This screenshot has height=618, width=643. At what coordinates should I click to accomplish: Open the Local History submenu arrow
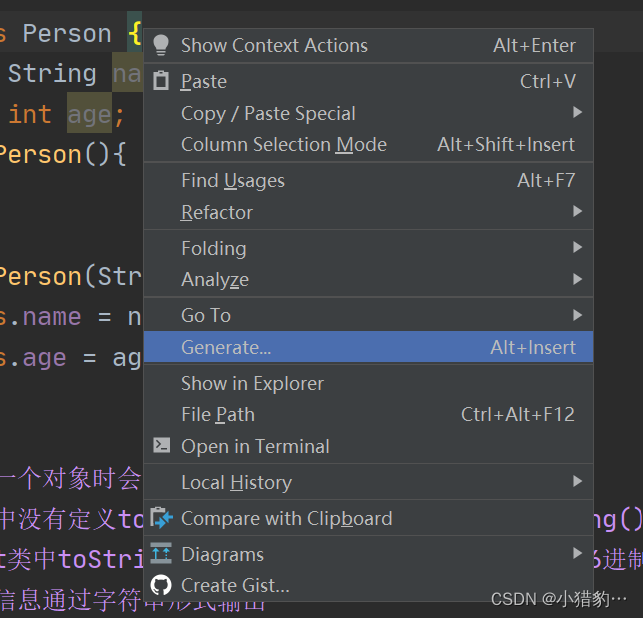pyautogui.click(x=577, y=482)
